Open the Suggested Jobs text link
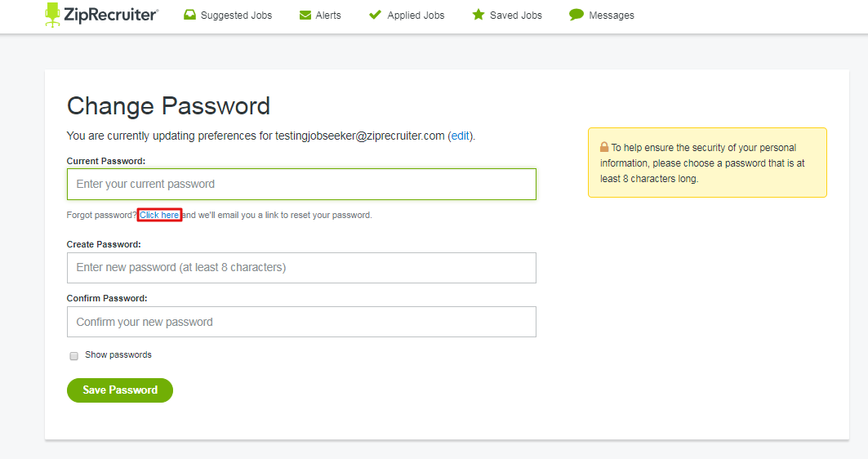 pos(236,16)
